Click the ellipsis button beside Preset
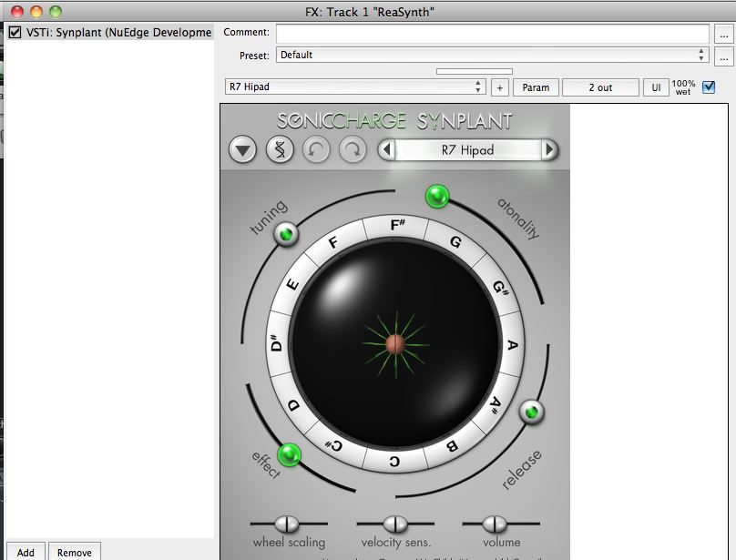This screenshot has height=560, width=736. click(724, 57)
